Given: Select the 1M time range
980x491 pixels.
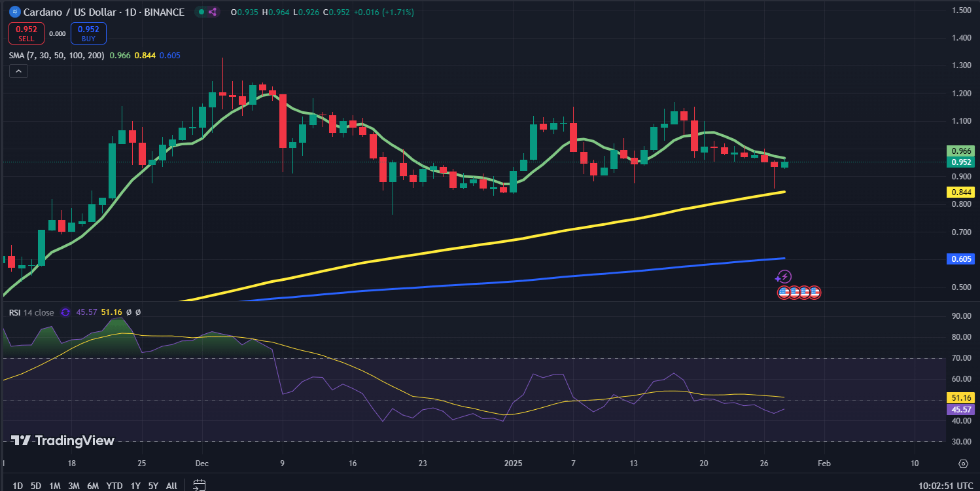Looking at the screenshot, I should click(55, 486).
